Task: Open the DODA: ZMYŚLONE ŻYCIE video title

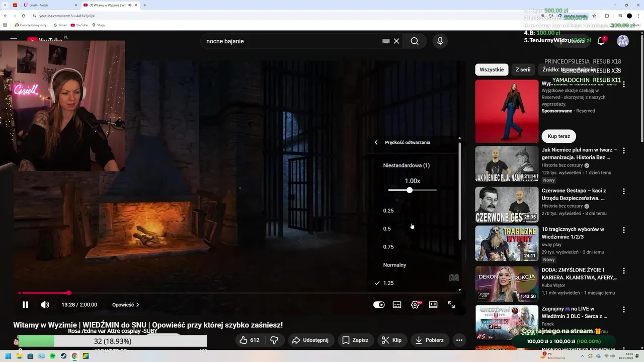Action: 580,274
